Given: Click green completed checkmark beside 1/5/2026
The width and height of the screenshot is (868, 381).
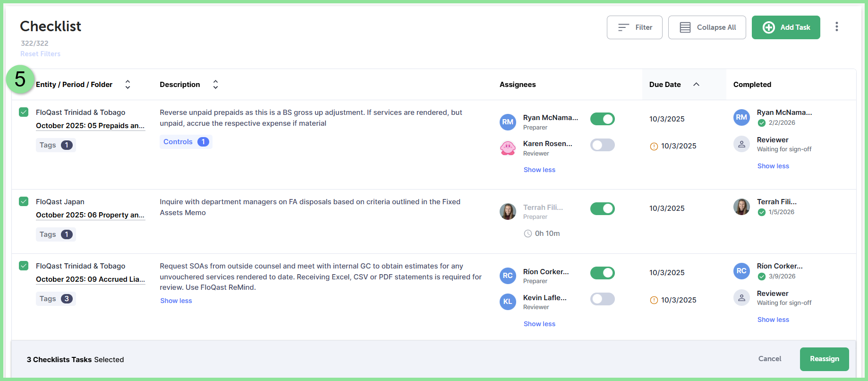Looking at the screenshot, I should [762, 212].
